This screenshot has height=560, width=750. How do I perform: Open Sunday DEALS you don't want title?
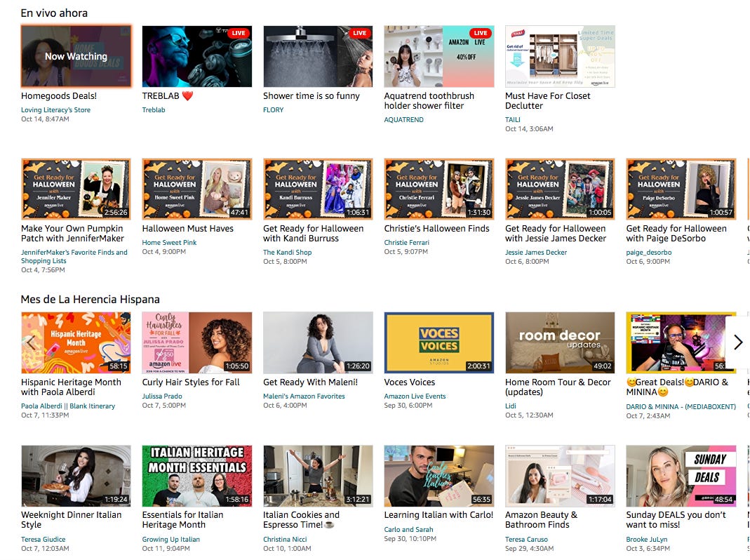(676, 519)
